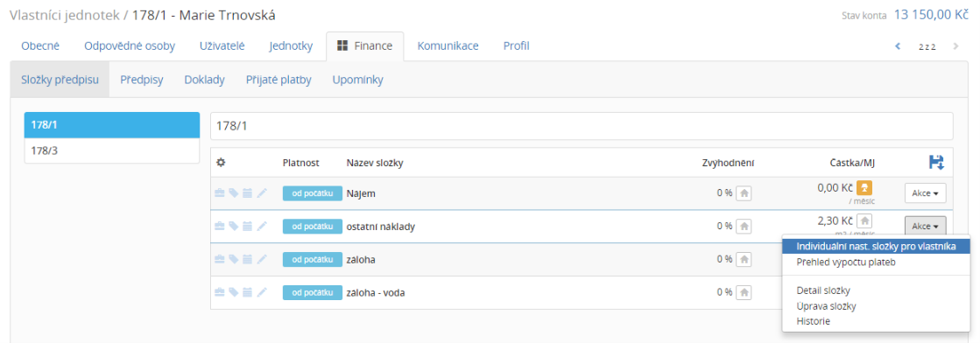Click the Platnost column header
The width and height of the screenshot is (980, 343).
click(x=300, y=163)
